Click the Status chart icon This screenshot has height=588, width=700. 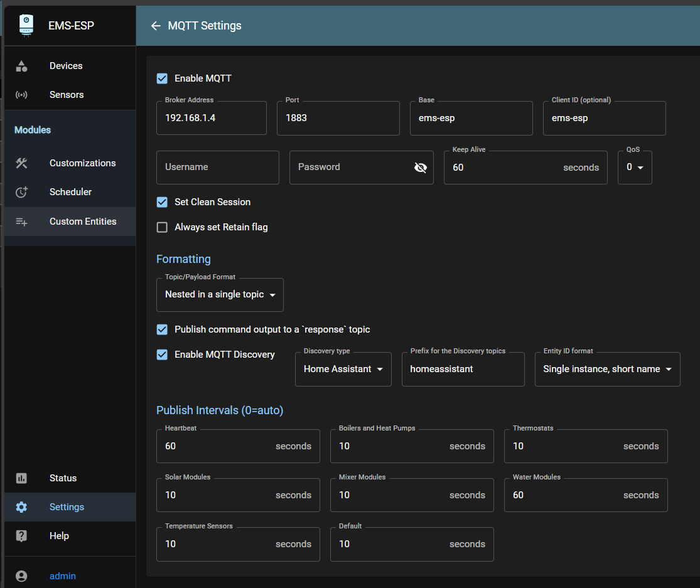(21, 478)
